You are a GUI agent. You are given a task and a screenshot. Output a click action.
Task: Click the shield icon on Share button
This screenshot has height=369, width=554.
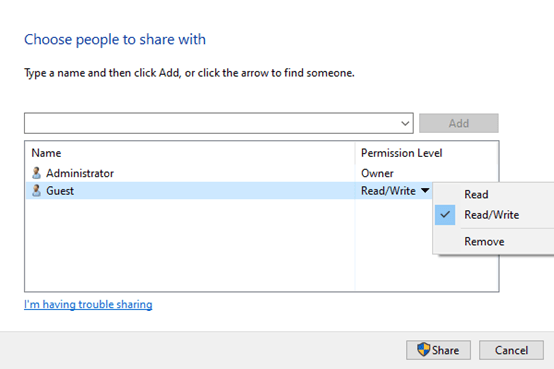pyautogui.click(x=423, y=350)
